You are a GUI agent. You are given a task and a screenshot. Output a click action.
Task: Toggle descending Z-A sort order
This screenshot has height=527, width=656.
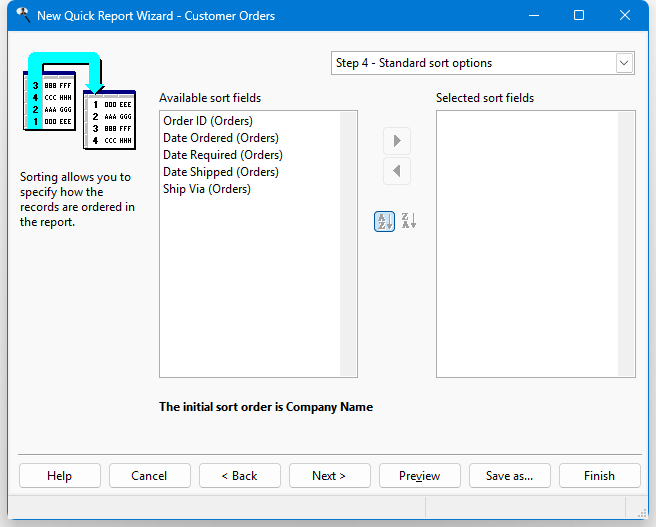pyautogui.click(x=408, y=221)
